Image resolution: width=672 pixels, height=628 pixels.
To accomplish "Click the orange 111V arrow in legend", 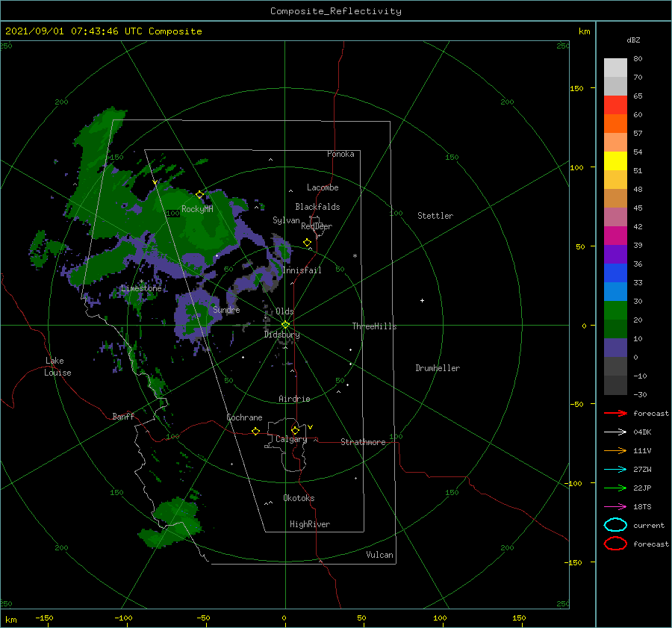I will 615,450.
